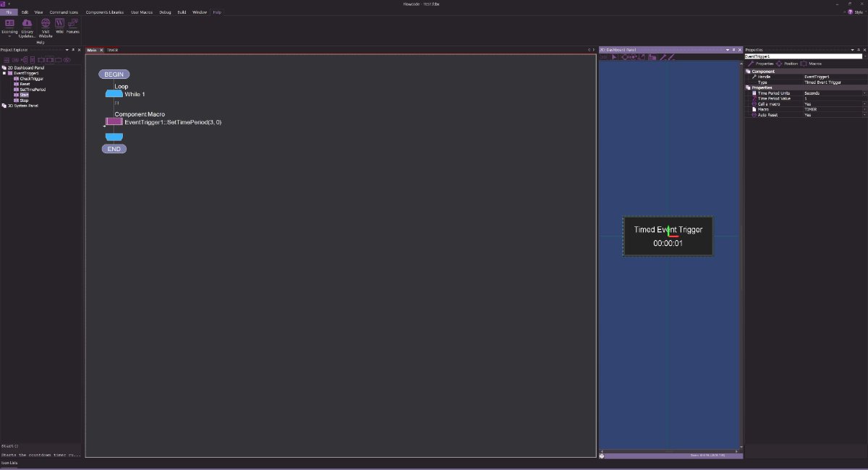Click the Flowcode app icon in title bar
868x470 pixels.
4,4
